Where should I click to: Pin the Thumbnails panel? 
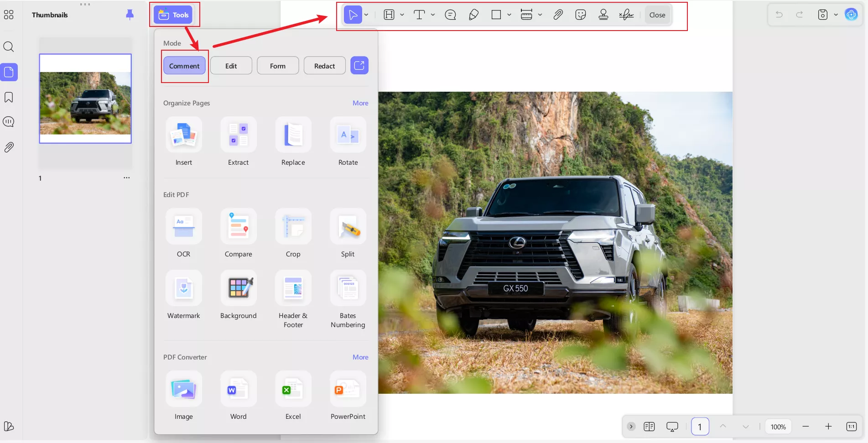coord(130,15)
